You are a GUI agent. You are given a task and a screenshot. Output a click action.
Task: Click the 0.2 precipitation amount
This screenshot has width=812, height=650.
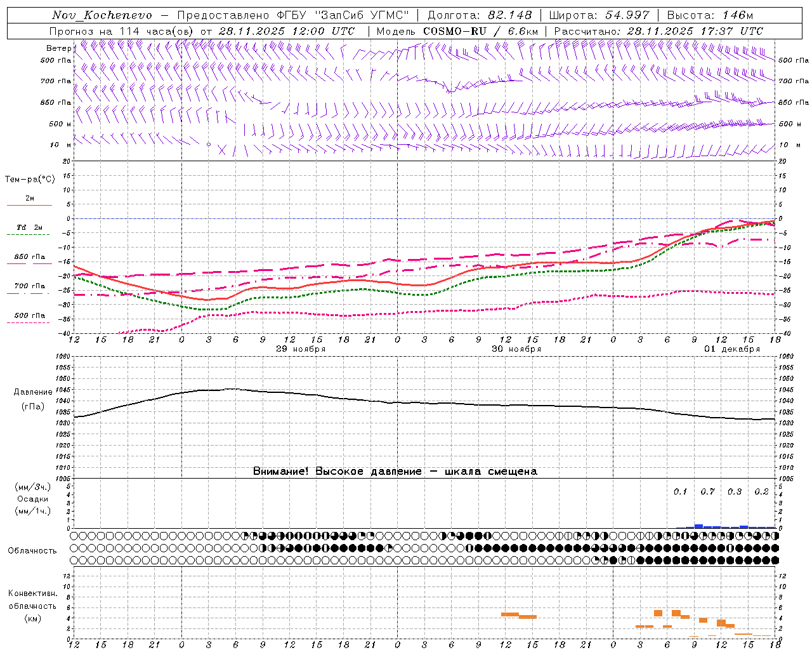pos(761,492)
